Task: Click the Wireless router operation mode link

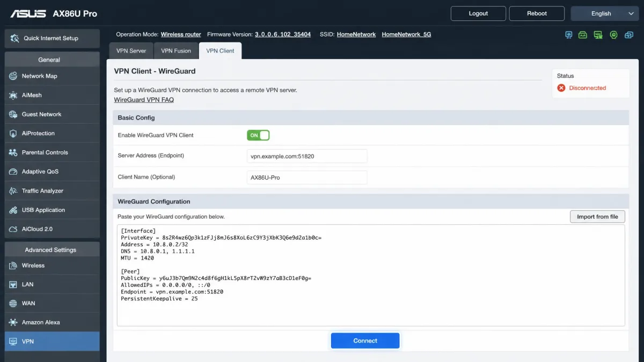Action: (181, 34)
